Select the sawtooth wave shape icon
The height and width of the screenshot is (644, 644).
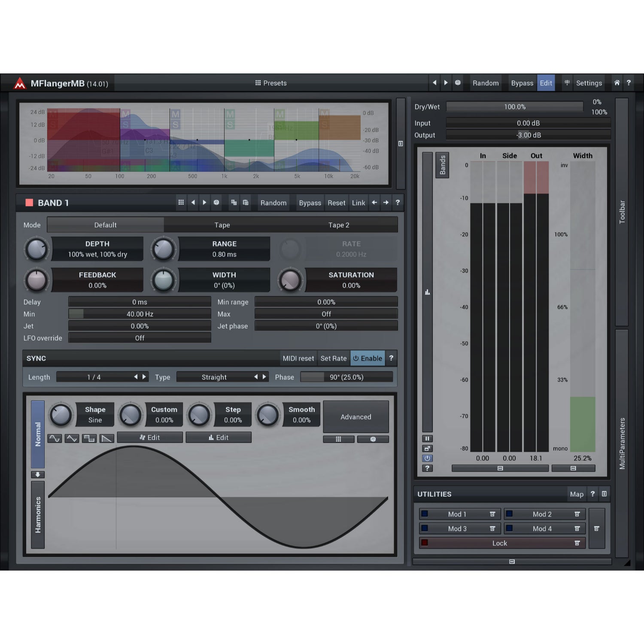(x=107, y=438)
